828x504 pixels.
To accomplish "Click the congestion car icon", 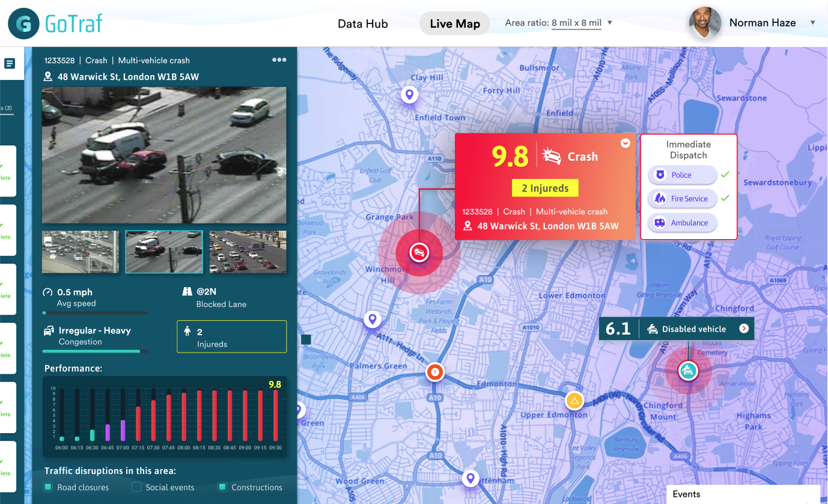I will pyautogui.click(x=49, y=331).
